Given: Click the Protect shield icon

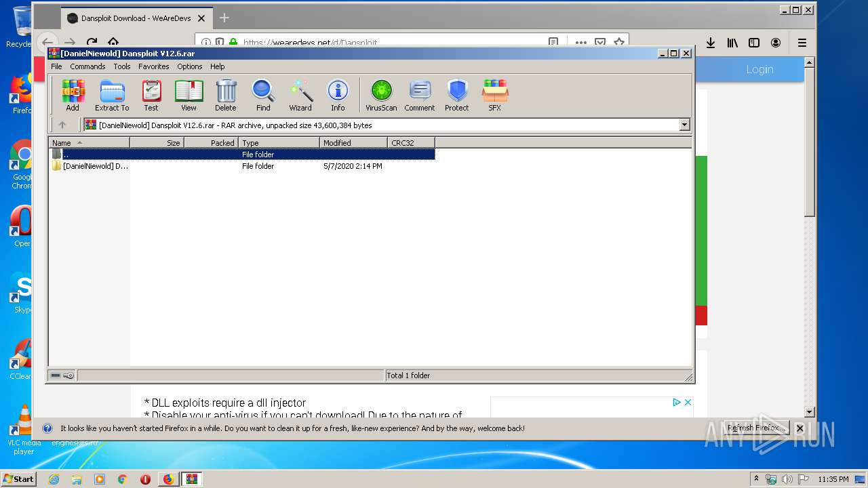Looking at the screenshot, I should click(457, 96).
